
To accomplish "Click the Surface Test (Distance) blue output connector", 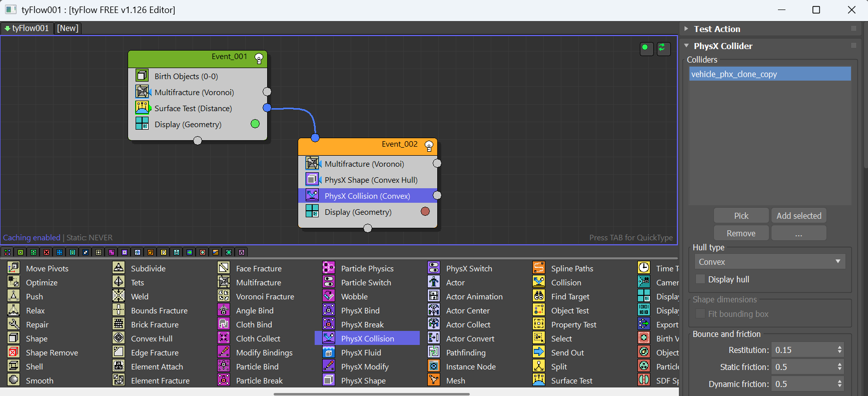I will coord(267,108).
